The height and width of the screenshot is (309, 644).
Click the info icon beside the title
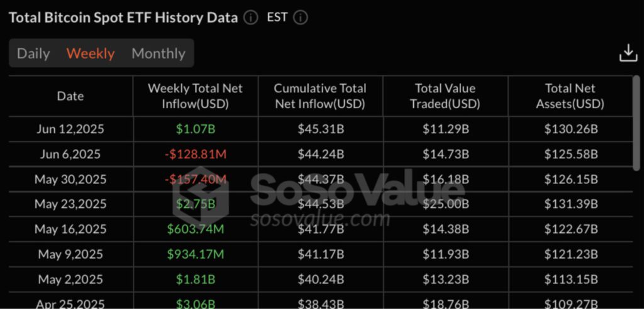(x=251, y=18)
